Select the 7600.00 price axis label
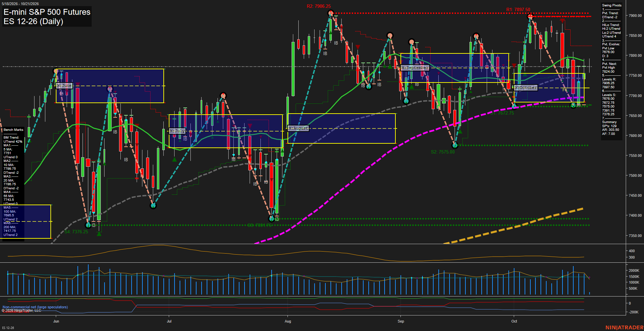The image size is (644, 331). pyautogui.click(x=635, y=136)
